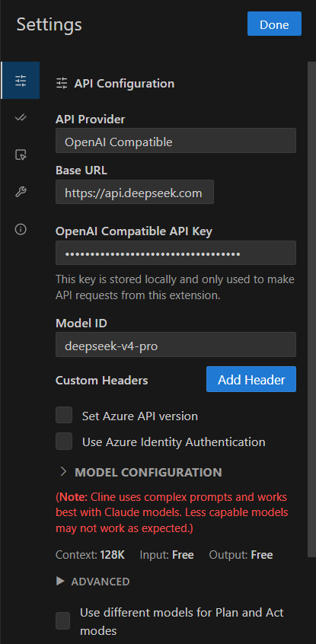The image size is (316, 644).
Task: Open the API Configuration sidebar tab
Action: coord(21,81)
